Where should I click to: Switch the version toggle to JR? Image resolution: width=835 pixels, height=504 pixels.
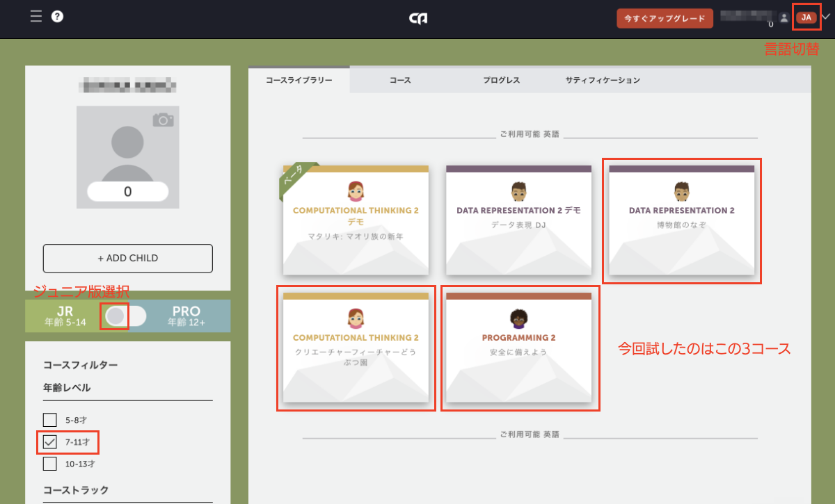[x=115, y=316]
